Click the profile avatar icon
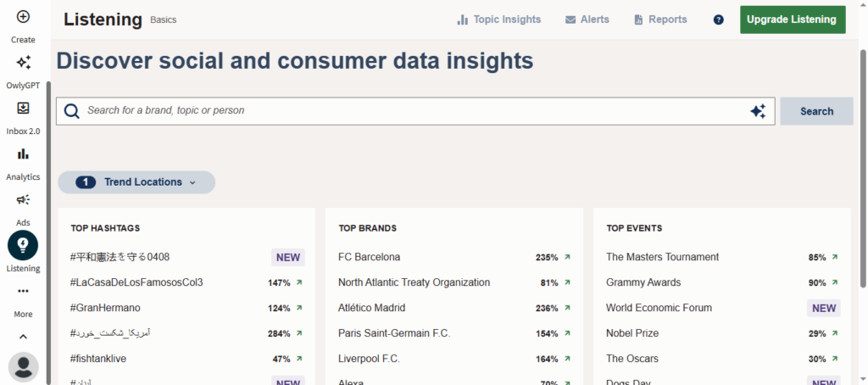The image size is (868, 385). tap(23, 367)
